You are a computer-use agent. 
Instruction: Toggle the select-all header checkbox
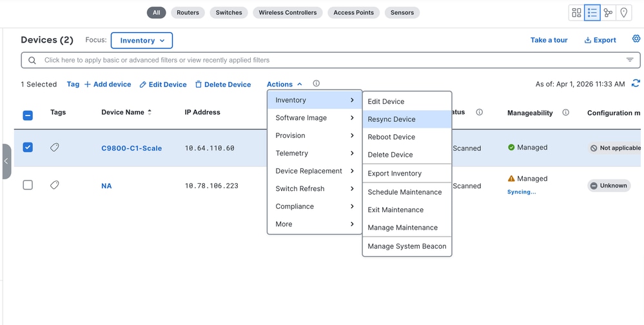tap(28, 115)
